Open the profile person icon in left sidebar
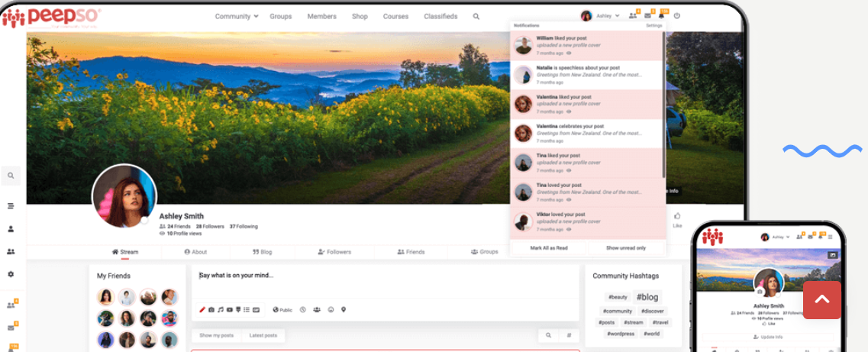The image size is (868, 352). point(11,229)
